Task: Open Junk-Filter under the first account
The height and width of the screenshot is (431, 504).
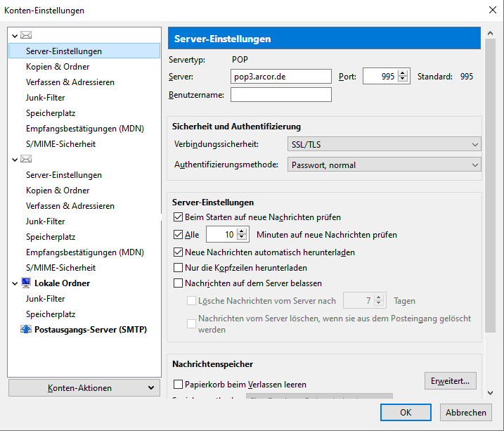Action: pyautogui.click(x=45, y=98)
